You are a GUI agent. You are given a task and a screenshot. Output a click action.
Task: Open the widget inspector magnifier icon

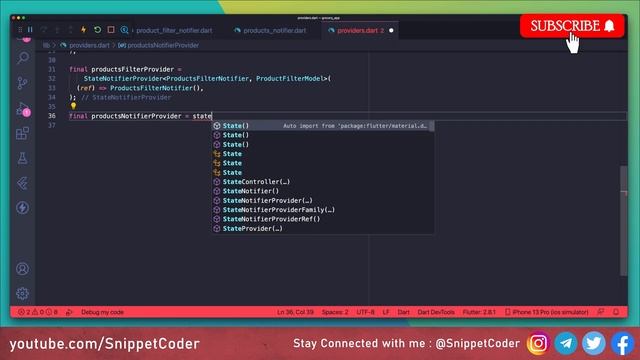[124, 30]
